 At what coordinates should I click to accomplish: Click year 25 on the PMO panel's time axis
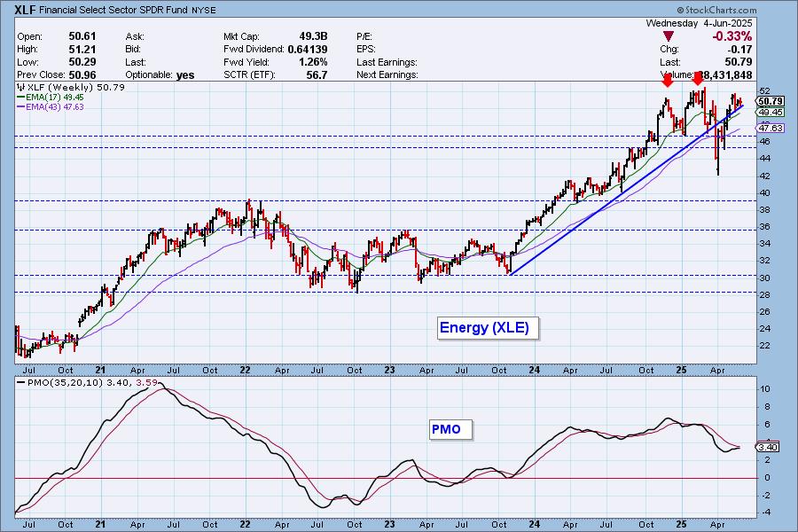(682, 524)
